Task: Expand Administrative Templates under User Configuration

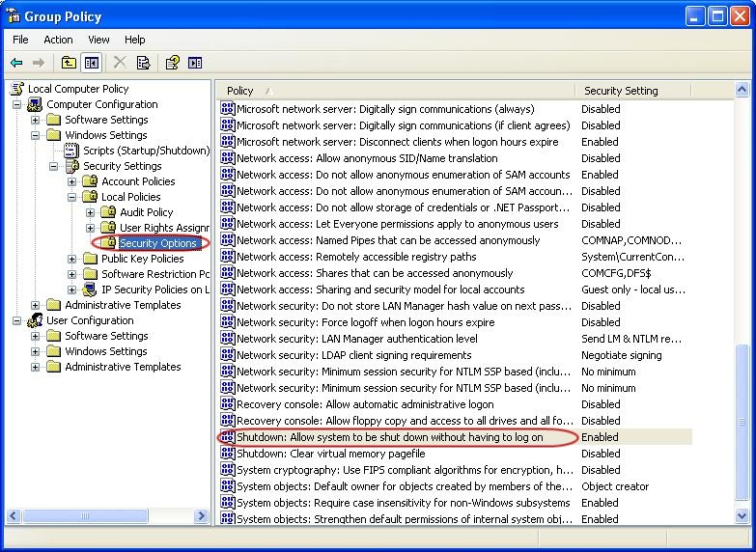Action: point(35,367)
